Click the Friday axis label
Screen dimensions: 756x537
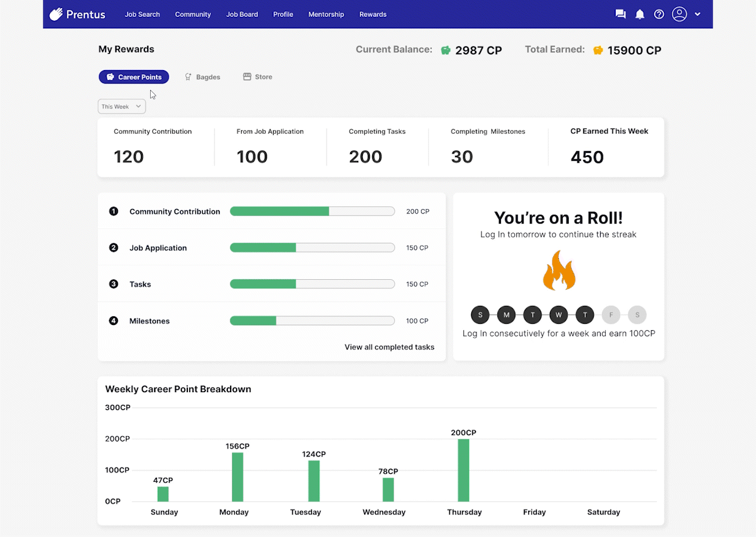[x=535, y=512]
